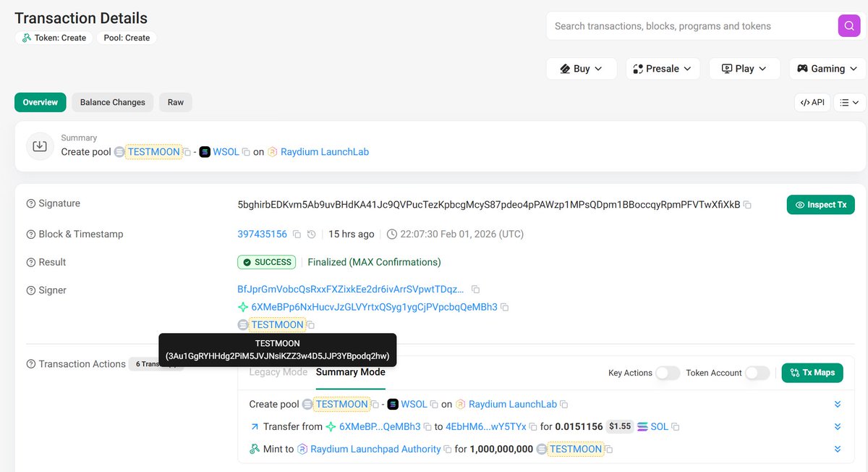Open the Play dropdown
The height and width of the screenshot is (472, 868).
pyautogui.click(x=744, y=69)
